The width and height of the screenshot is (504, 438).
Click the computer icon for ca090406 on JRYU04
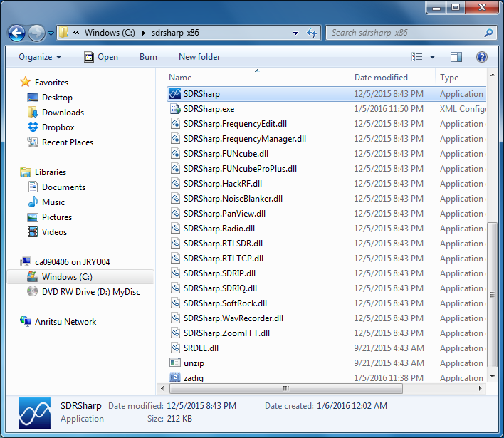point(26,261)
